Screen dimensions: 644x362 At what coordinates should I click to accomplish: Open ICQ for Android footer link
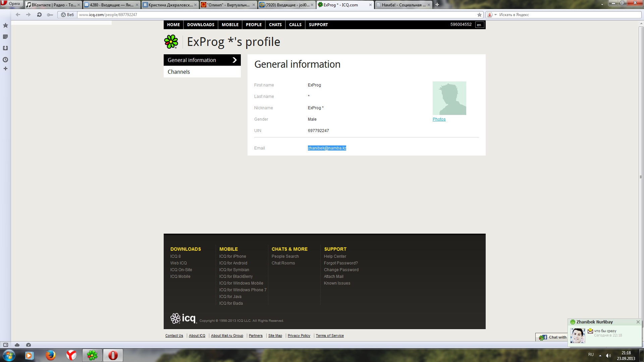pos(233,263)
